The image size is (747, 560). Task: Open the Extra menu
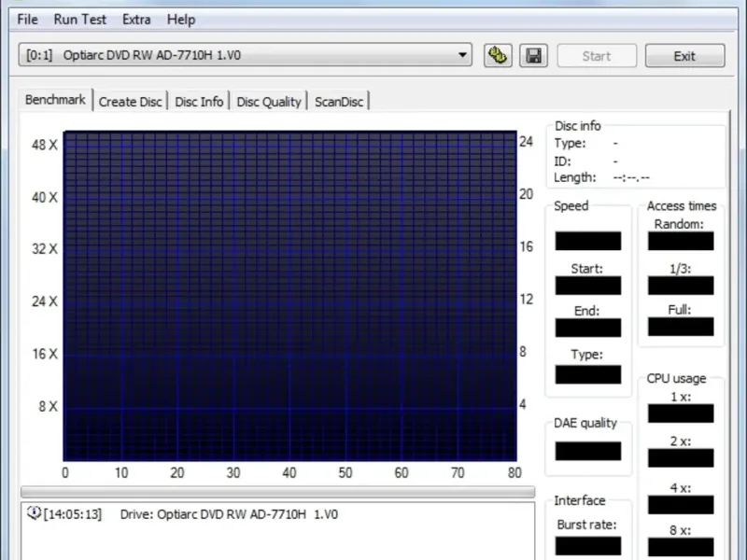point(136,20)
